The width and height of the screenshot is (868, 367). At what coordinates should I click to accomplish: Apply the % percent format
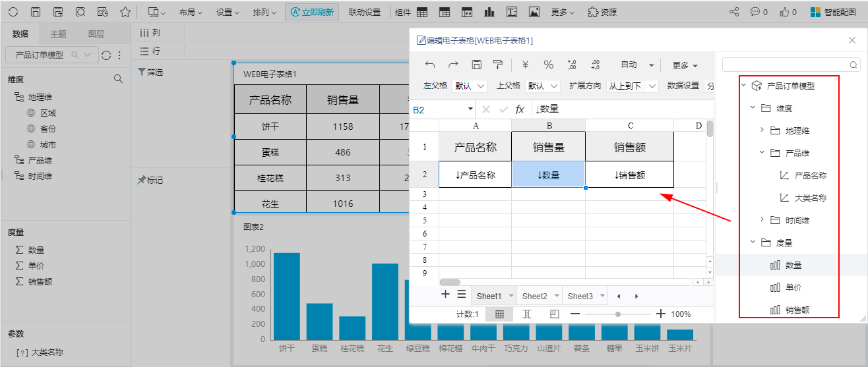coord(548,65)
